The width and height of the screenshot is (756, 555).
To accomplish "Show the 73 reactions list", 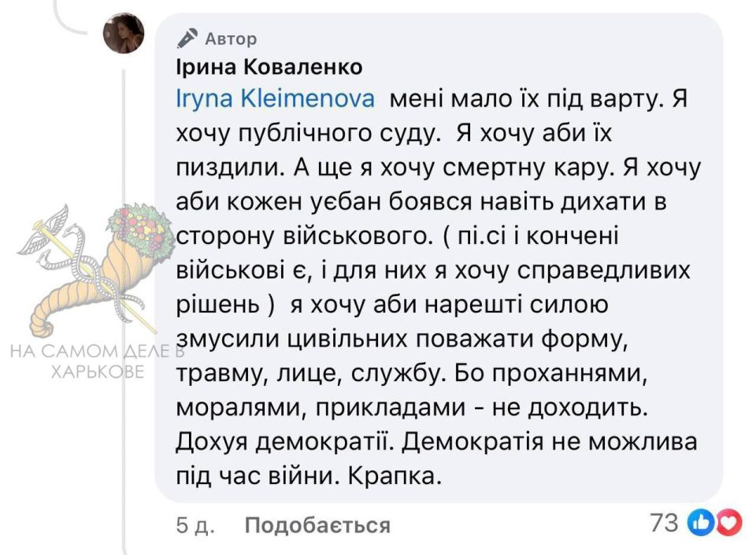I will pos(664,523).
